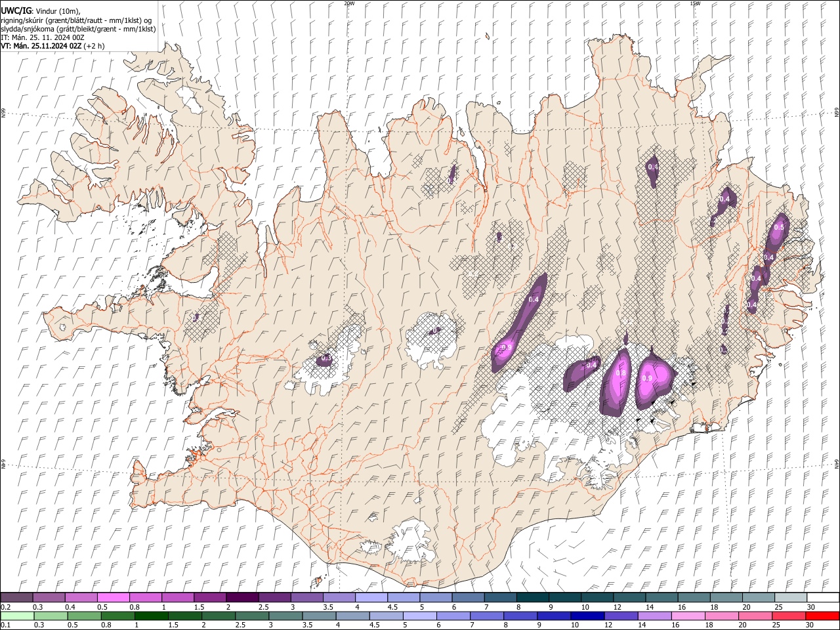Screen dimensions: 840x630
Task: Click the 0.9 value at the base of the long diagonal snow band
Action: (x=507, y=347)
